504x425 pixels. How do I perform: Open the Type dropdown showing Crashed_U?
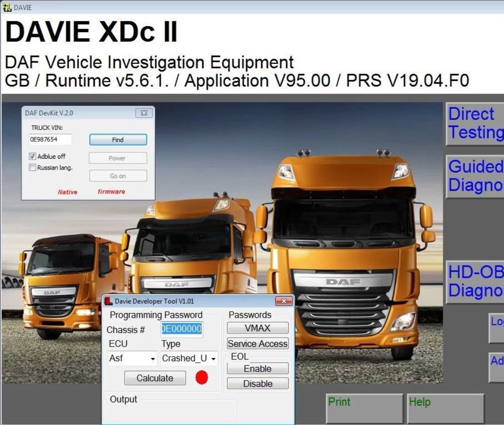coord(189,358)
